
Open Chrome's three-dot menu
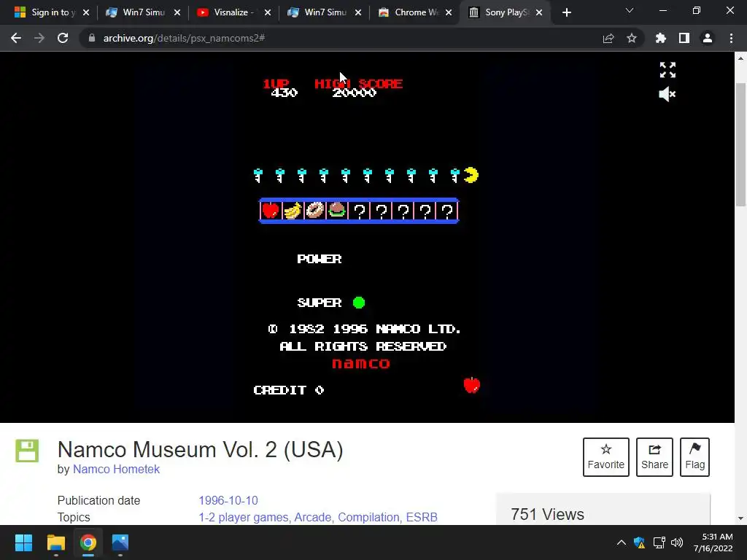731,38
